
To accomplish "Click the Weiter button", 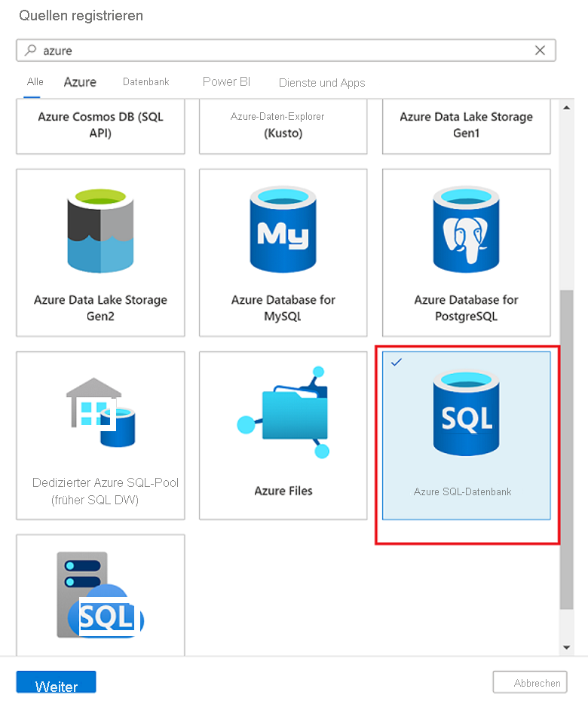I will pos(57,683).
